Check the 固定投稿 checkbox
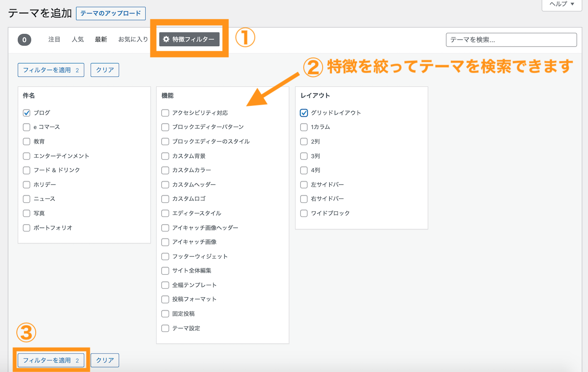Viewport: 588px width, 372px height. coord(165,314)
